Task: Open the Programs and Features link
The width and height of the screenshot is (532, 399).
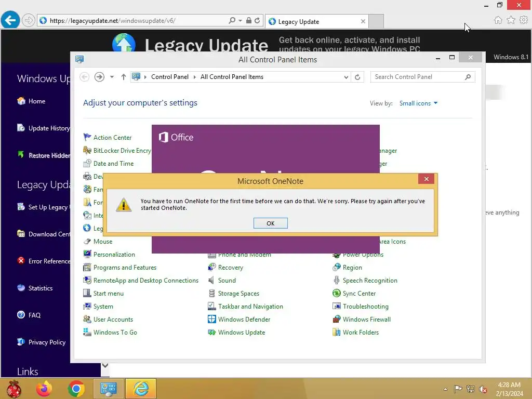Action: [125, 268]
